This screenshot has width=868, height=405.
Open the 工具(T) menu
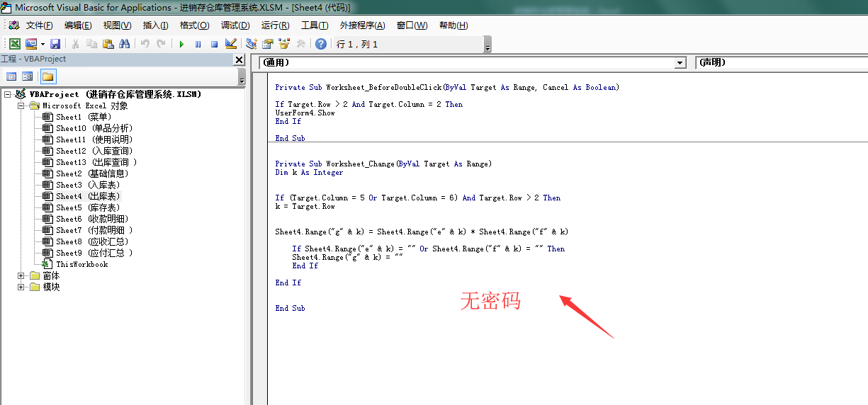[x=315, y=25]
